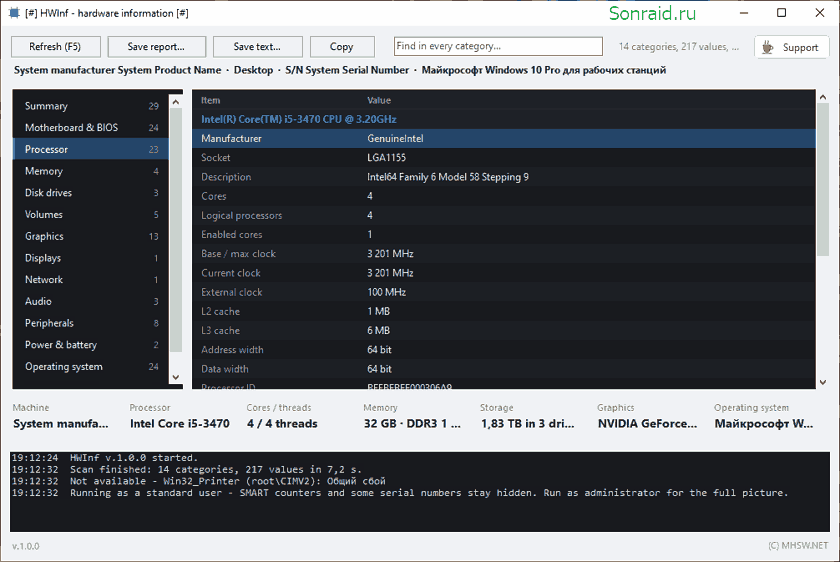Open the Peripherals category
840x562 pixels.
(91, 323)
